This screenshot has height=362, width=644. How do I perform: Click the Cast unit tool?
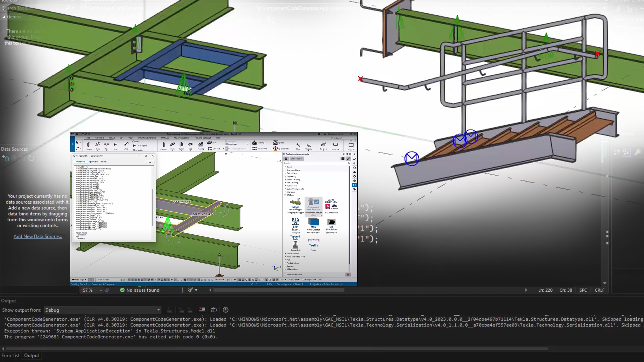(214, 149)
